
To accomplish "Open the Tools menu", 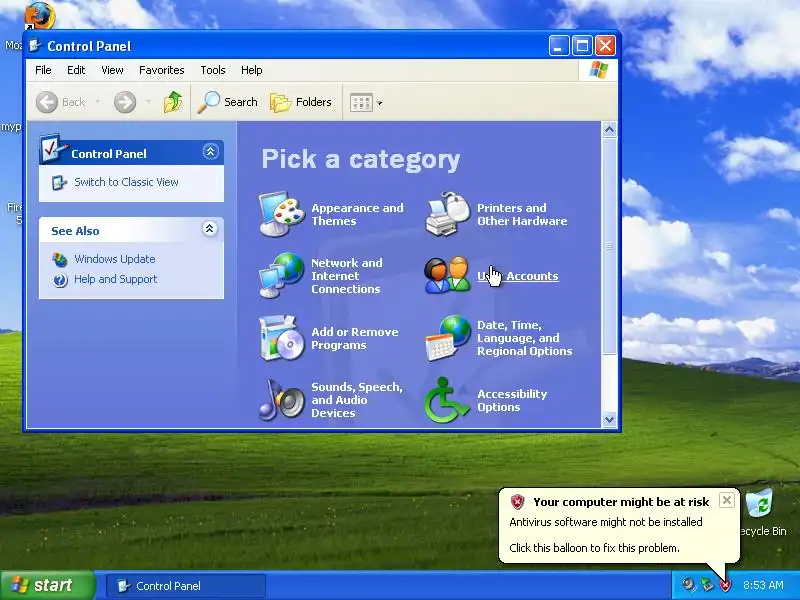I will pyautogui.click(x=213, y=70).
